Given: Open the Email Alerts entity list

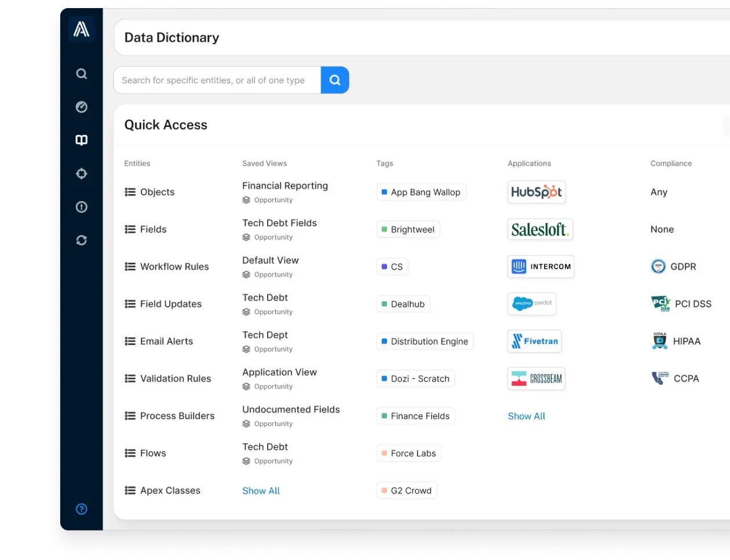Looking at the screenshot, I should 159,341.
